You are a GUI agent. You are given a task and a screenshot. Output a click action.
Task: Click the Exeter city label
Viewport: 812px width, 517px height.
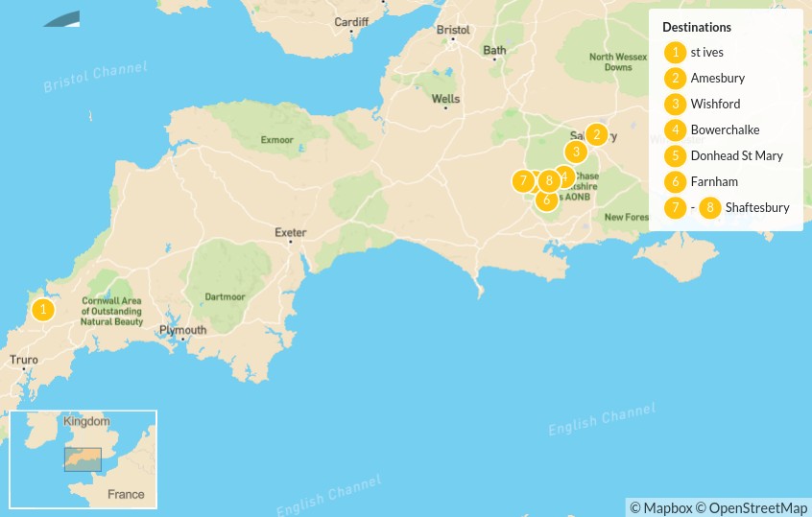(x=291, y=232)
